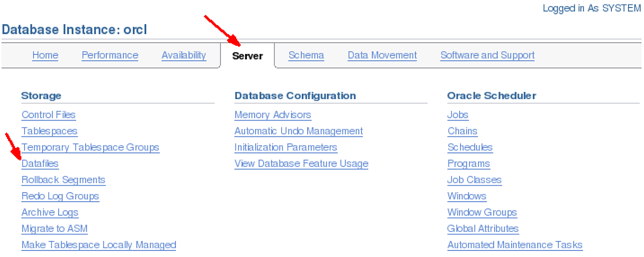Open Automated Maintenance Tasks
This screenshot has height=257, width=644.
click(515, 245)
